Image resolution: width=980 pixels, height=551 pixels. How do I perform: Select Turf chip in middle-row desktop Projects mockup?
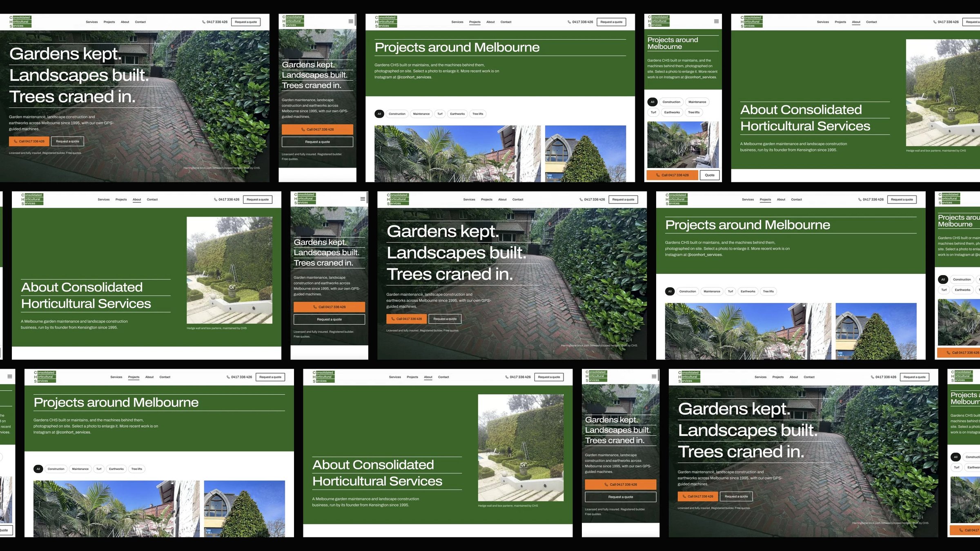tap(731, 291)
